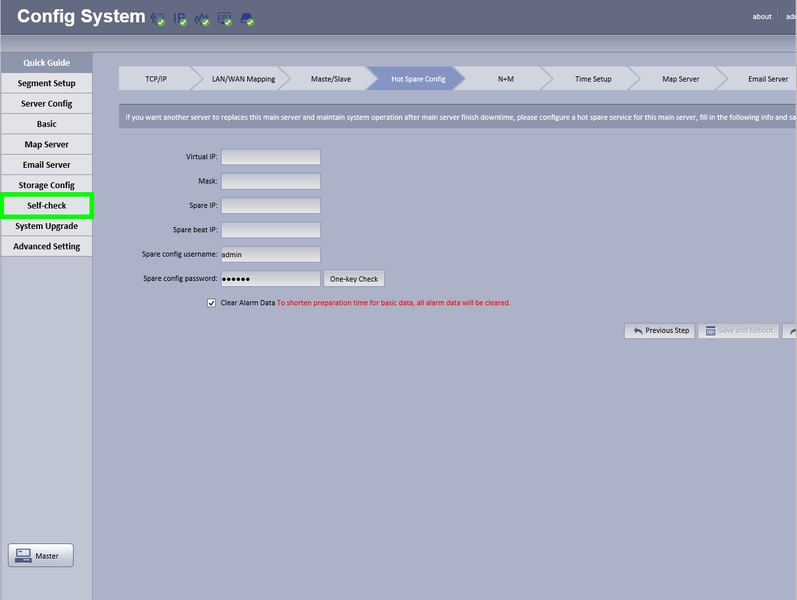This screenshot has height=600, width=797.
Task: Focus the Spare beat IP field
Action: 271,230
